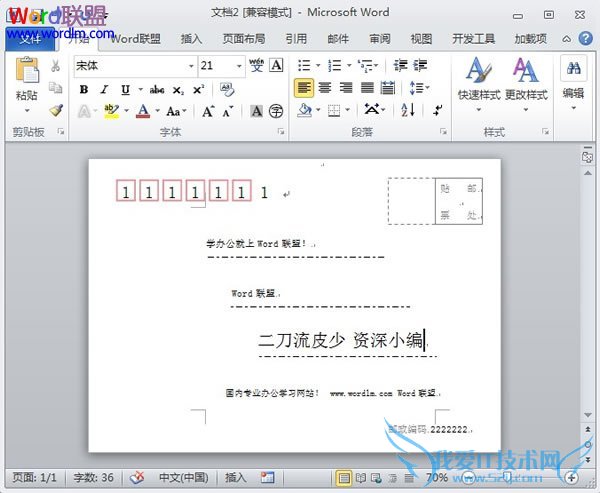The width and height of the screenshot is (600, 493).
Task: Apply numbered list
Action: (x=335, y=65)
